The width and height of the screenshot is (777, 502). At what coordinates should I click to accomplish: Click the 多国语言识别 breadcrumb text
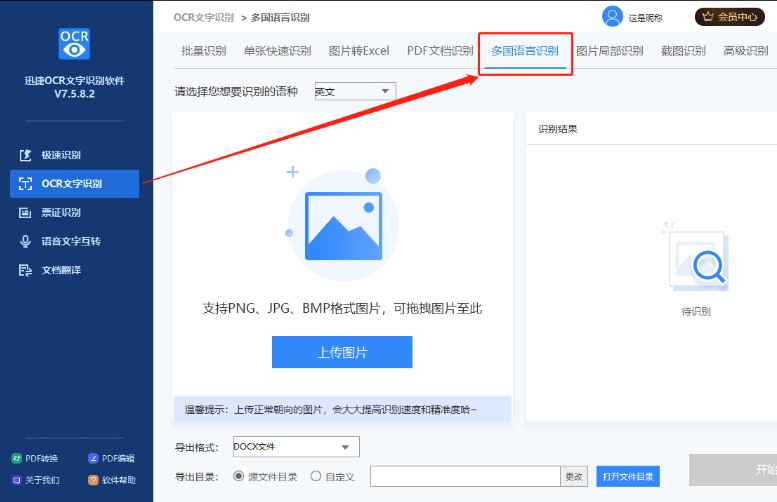280,17
